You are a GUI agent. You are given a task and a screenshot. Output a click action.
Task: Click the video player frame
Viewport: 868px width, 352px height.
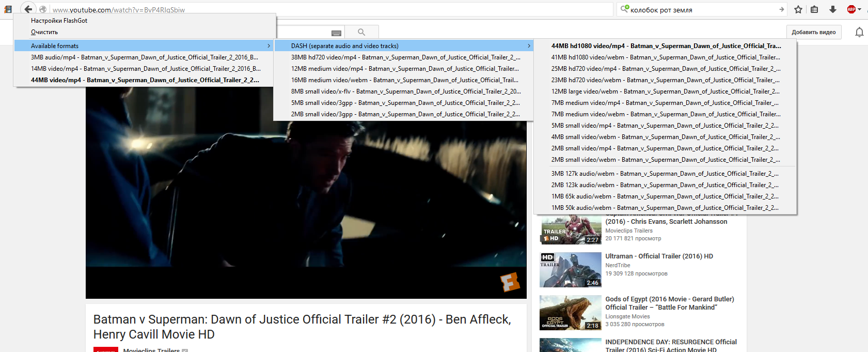tap(306, 192)
